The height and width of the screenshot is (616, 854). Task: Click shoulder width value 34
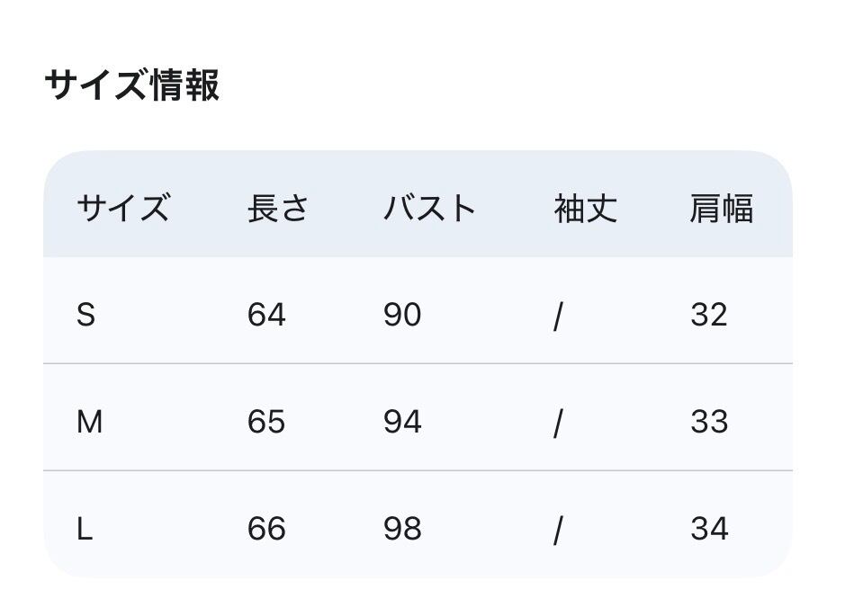click(709, 529)
